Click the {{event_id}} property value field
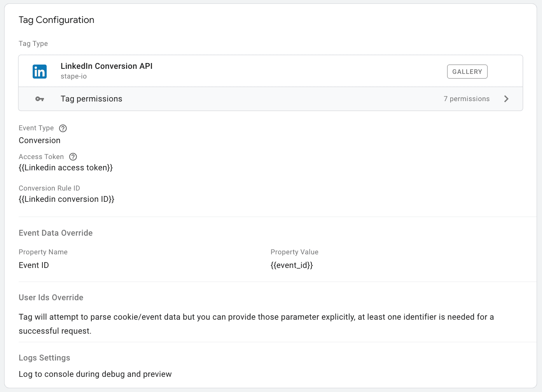 (x=292, y=265)
